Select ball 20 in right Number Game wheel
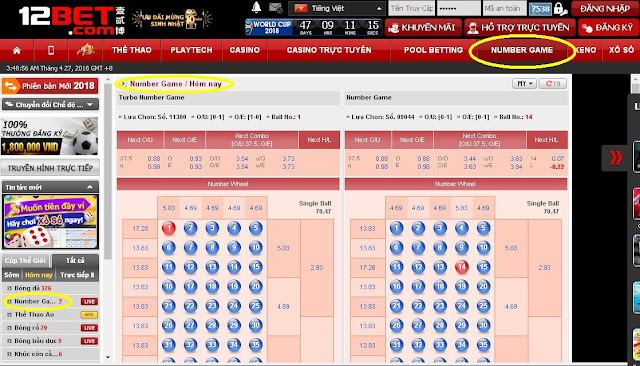The height and width of the screenshot is (366, 640). (x=483, y=286)
